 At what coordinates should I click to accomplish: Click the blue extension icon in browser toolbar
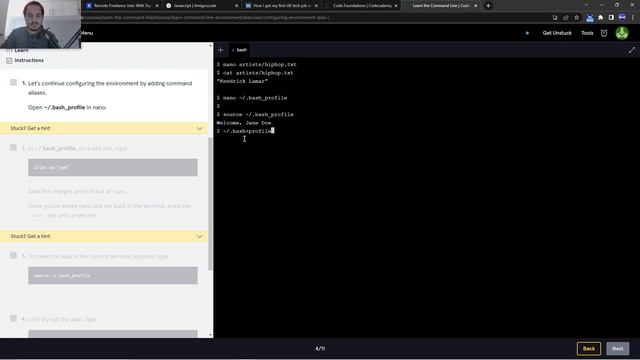click(x=589, y=18)
